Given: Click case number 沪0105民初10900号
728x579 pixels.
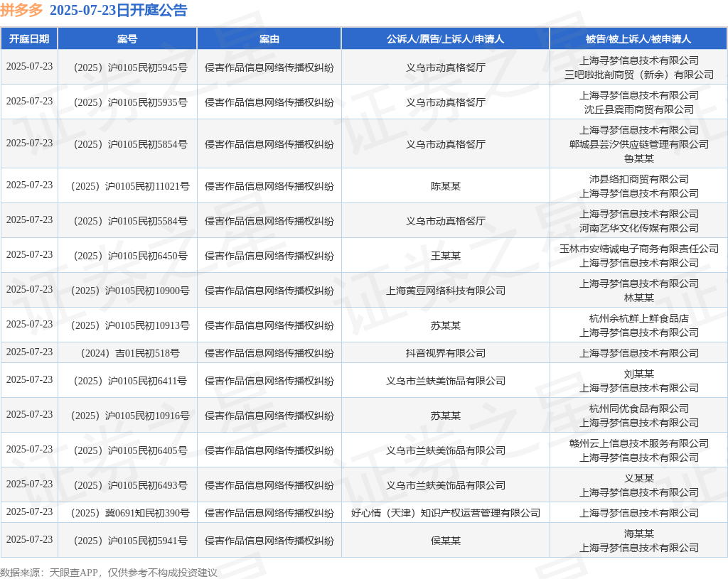Looking at the screenshot, I should pos(130,291).
